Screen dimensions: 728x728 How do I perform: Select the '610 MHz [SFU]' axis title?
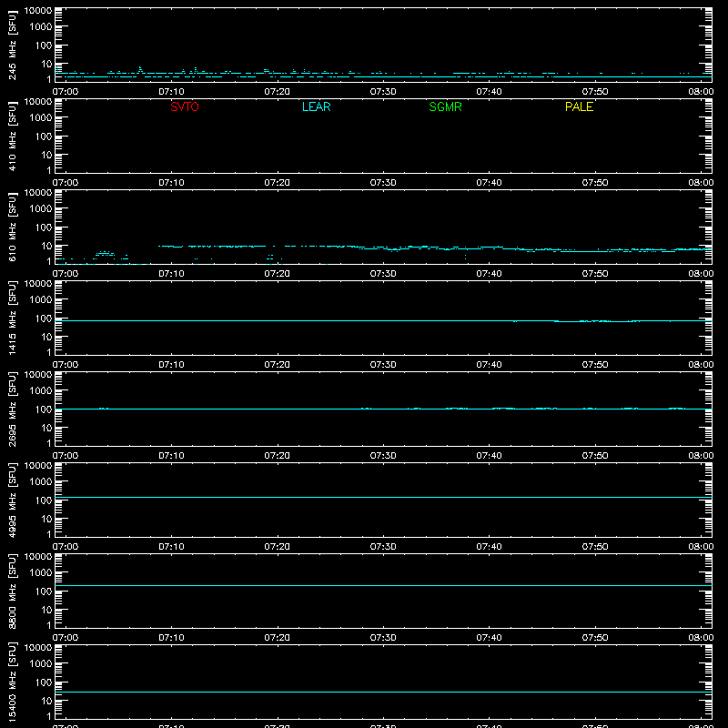(x=12, y=227)
